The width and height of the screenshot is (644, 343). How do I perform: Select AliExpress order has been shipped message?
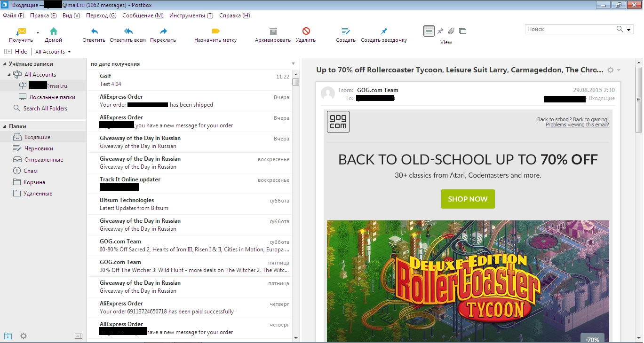190,101
